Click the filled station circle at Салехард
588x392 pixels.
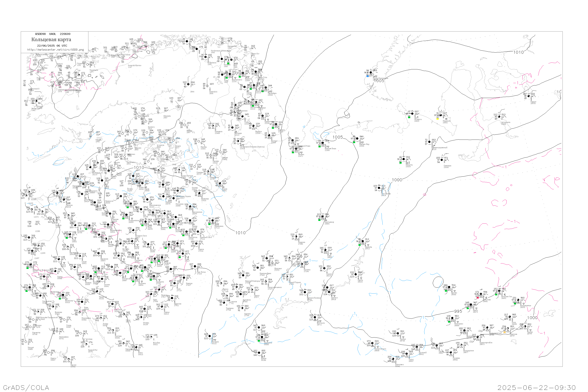[x=442, y=160]
